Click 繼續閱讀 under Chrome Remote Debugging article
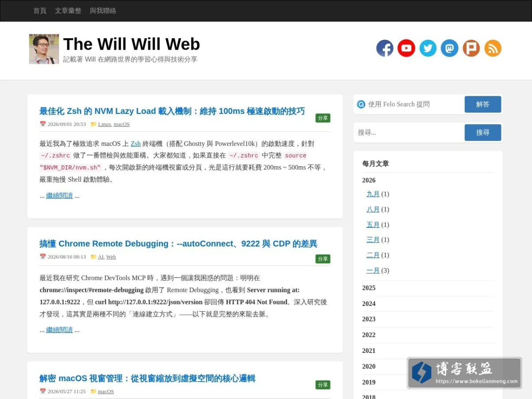This screenshot has height=399, width=532. pos(59,330)
